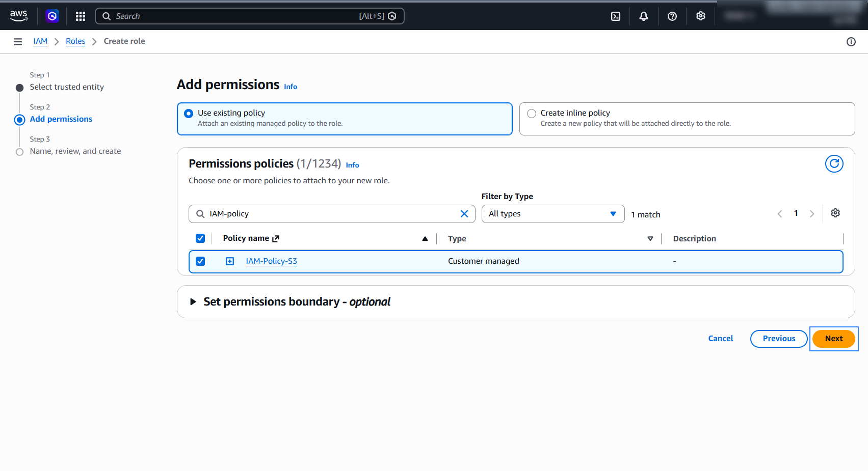Open IAM-Policy-S3 policy link
The width and height of the screenshot is (868, 471).
point(271,261)
